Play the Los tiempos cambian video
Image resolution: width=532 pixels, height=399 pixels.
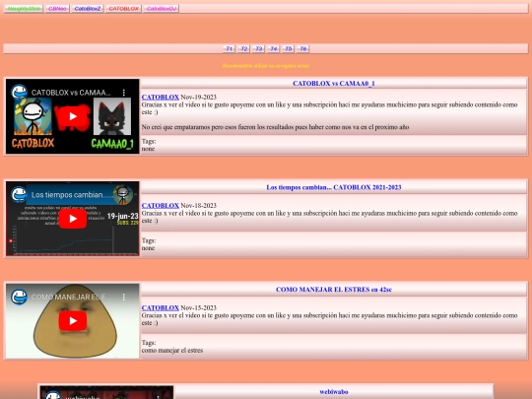coord(73,219)
